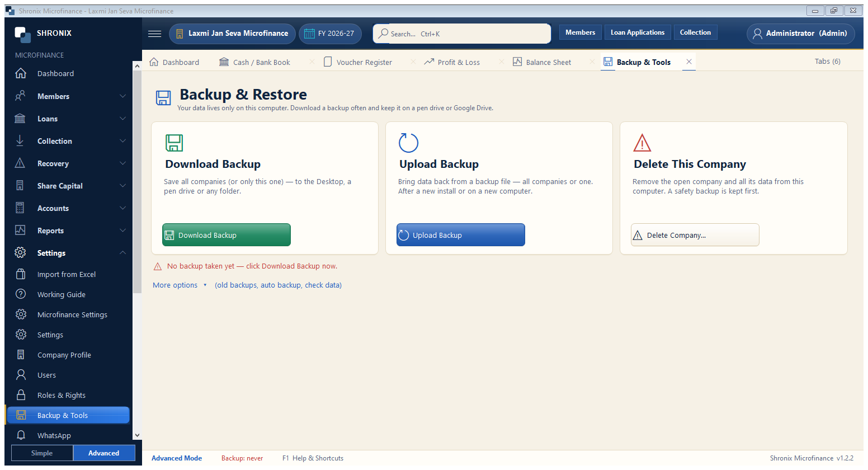
Task: Click the Users person icon in sidebar
Action: point(21,375)
